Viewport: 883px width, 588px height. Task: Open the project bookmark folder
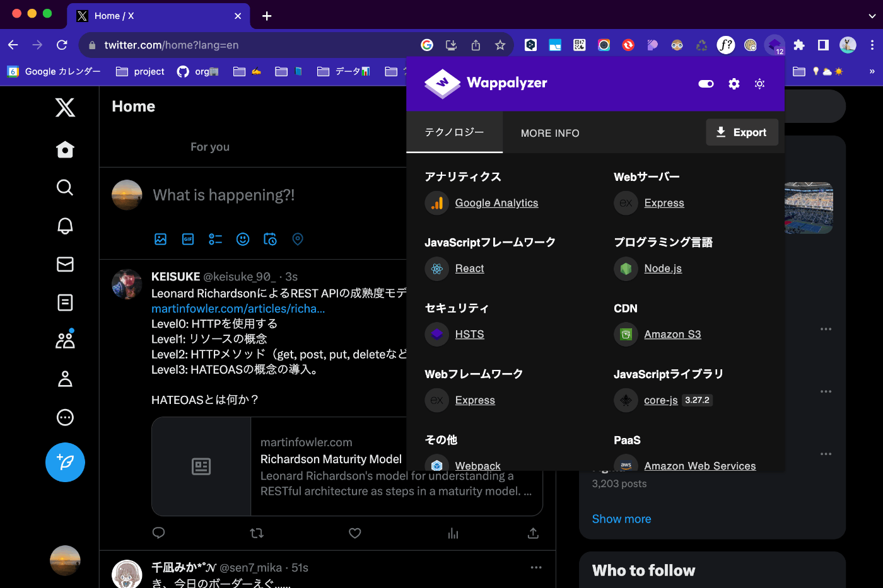click(141, 72)
